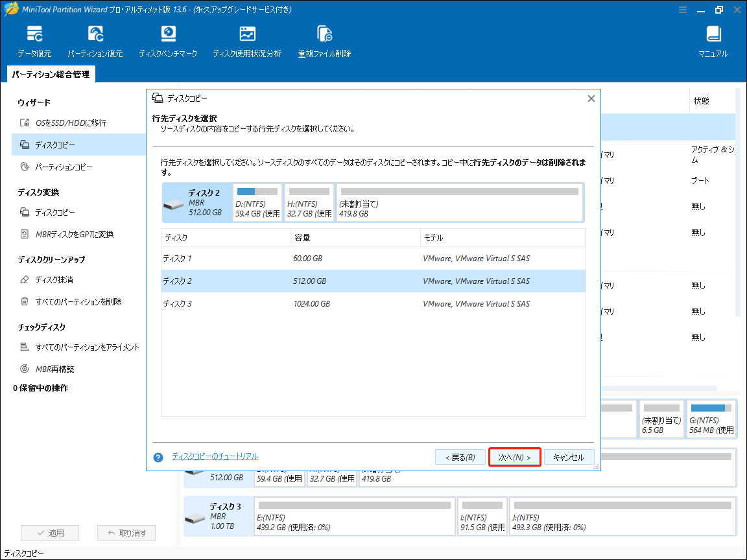Click the キャンセル button

569,458
